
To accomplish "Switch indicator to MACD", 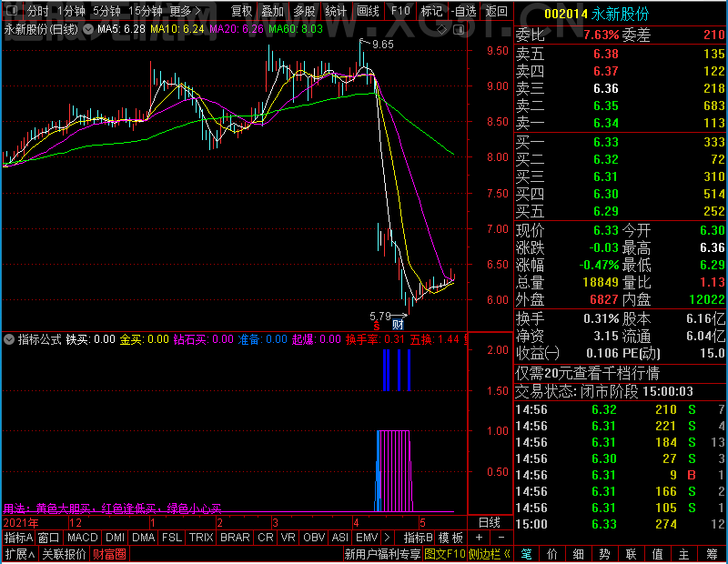I will 83,538.
